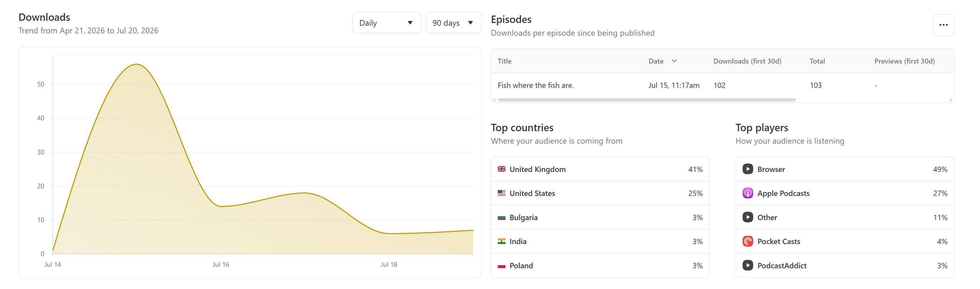The width and height of the screenshot is (980, 289).
Task: Click the 27% value for Apple Podcasts
Action: [x=940, y=193]
